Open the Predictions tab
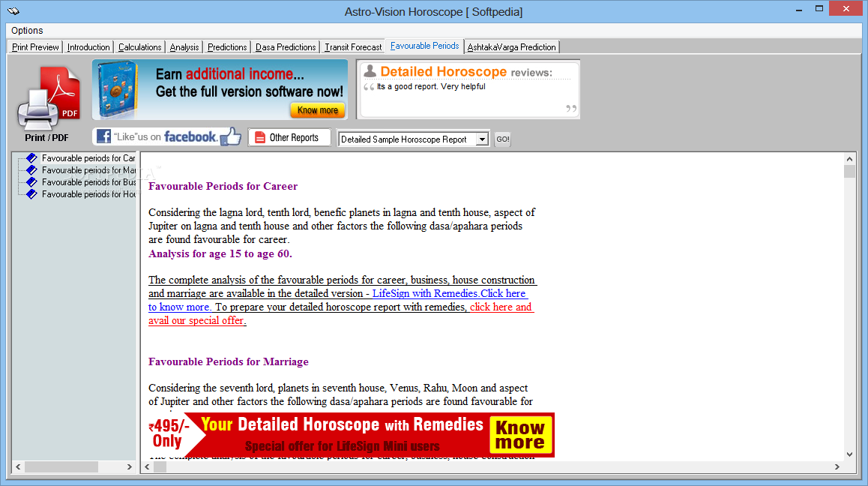The image size is (868, 486). click(227, 47)
